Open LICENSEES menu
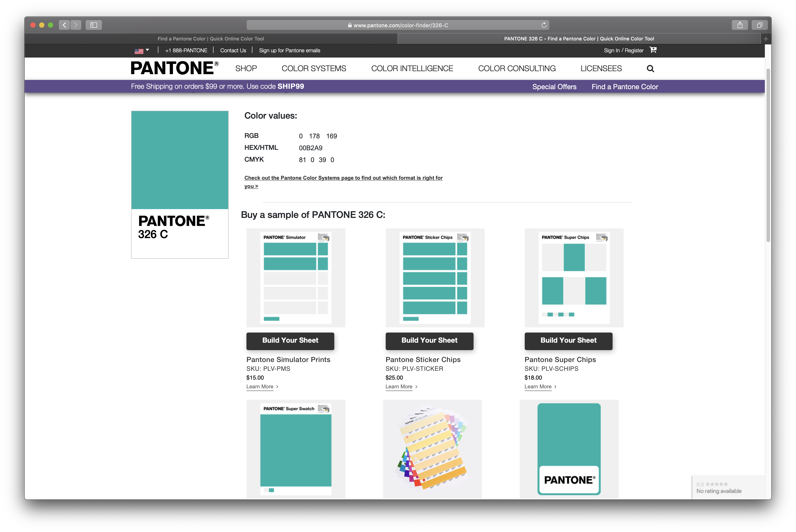796x532 pixels. click(x=601, y=69)
